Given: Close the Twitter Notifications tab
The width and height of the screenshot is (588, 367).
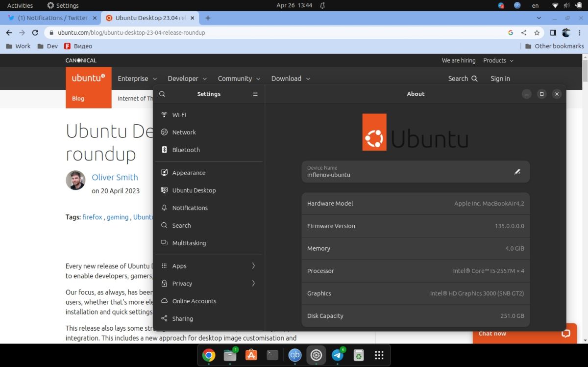Looking at the screenshot, I should [x=95, y=18].
